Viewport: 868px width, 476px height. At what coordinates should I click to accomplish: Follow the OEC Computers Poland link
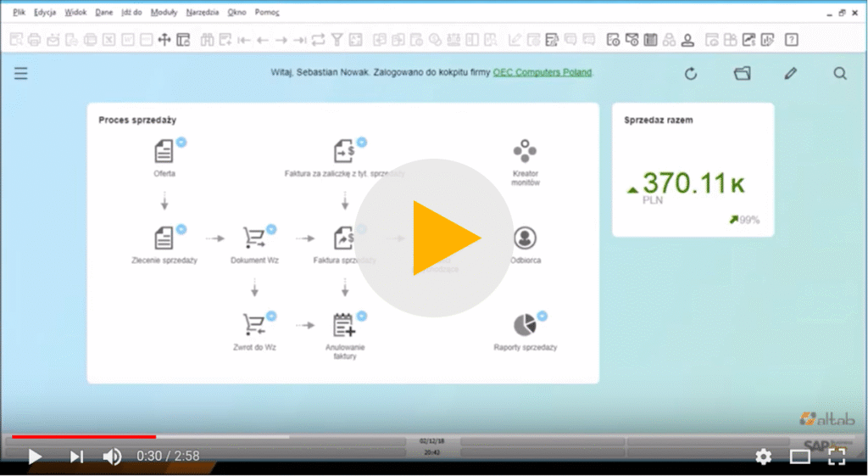tap(542, 73)
